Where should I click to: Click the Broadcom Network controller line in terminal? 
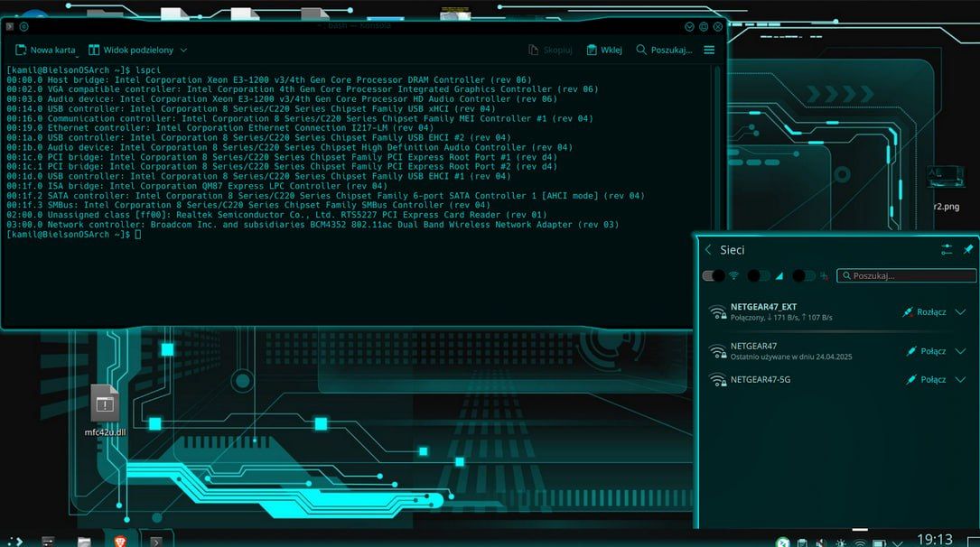coord(313,224)
